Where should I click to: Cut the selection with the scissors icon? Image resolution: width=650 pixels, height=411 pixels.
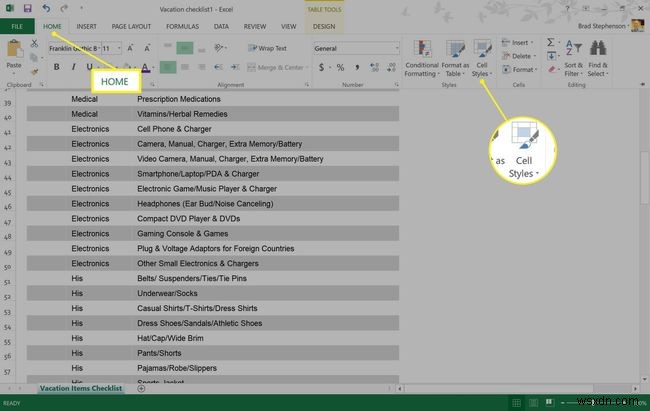click(34, 43)
